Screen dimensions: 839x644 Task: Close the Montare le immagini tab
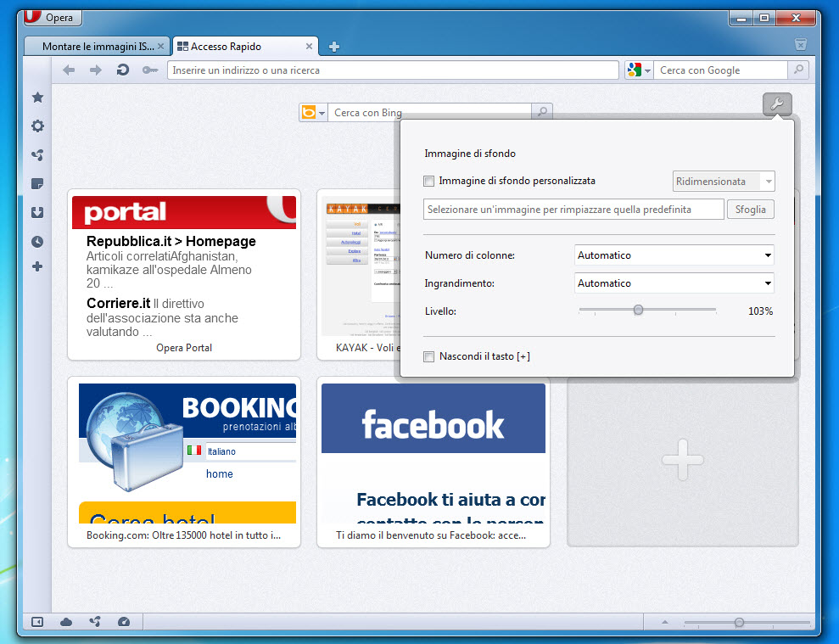pyautogui.click(x=160, y=47)
